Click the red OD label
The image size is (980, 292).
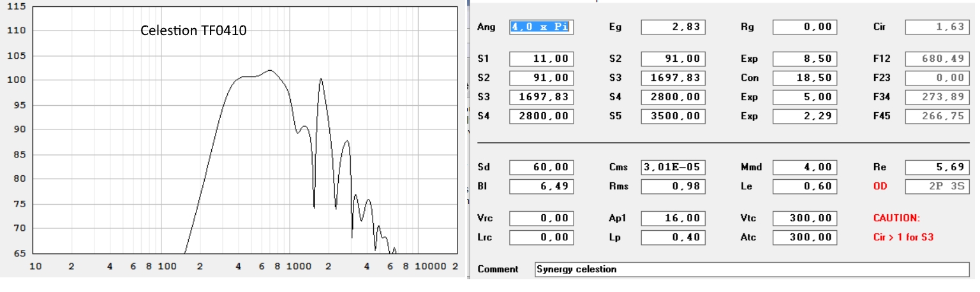click(x=880, y=186)
